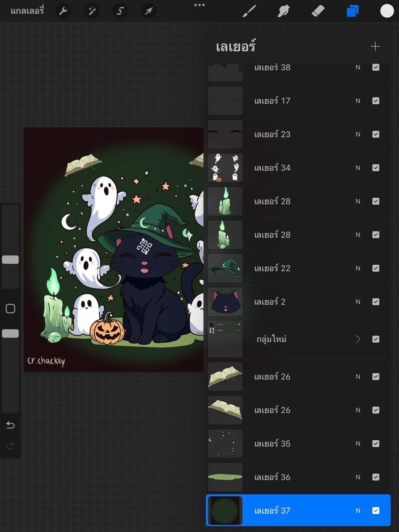399x532 pixels.
Task: Open blend mode N for เลเยอร์ 38
Action: pos(358,67)
